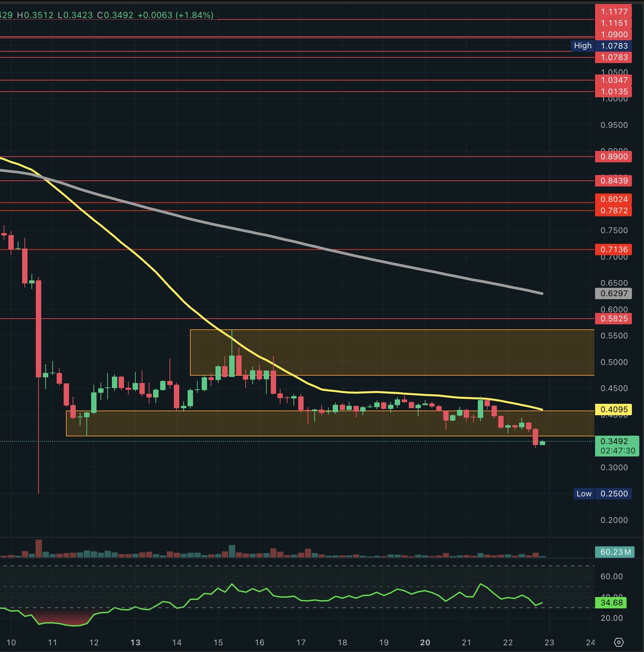Select the High 1.0783 blue label

click(x=602, y=46)
